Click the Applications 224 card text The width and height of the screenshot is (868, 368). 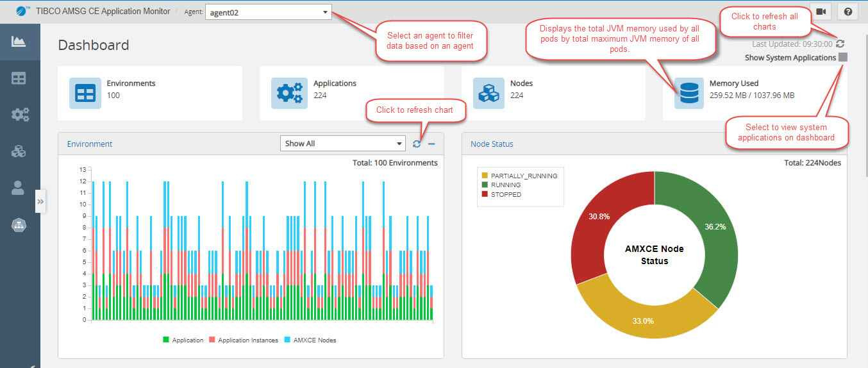(335, 89)
